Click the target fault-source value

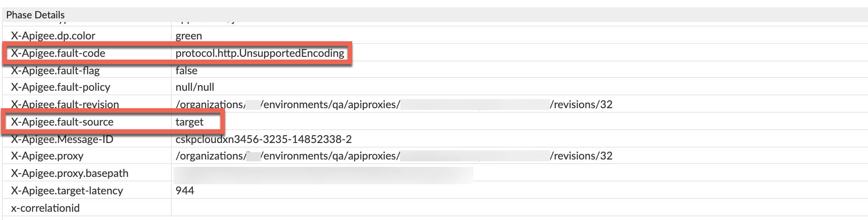point(189,122)
